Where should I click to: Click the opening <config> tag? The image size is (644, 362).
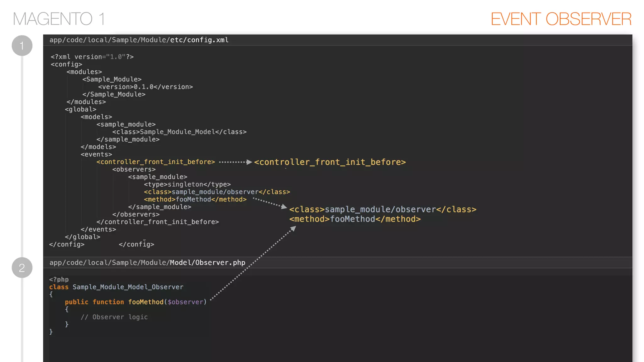click(66, 64)
